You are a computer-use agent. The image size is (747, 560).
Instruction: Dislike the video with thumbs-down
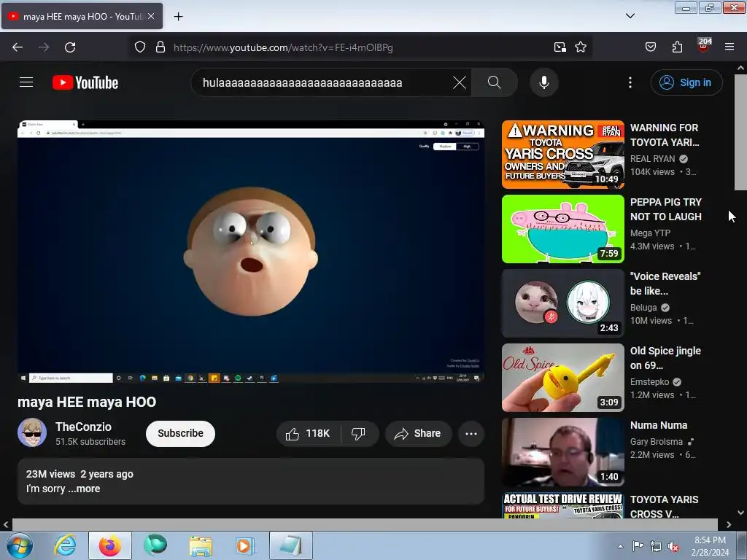pyautogui.click(x=359, y=434)
